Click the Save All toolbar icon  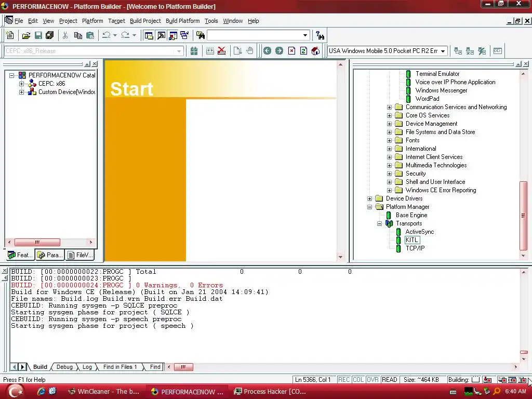click(50, 35)
